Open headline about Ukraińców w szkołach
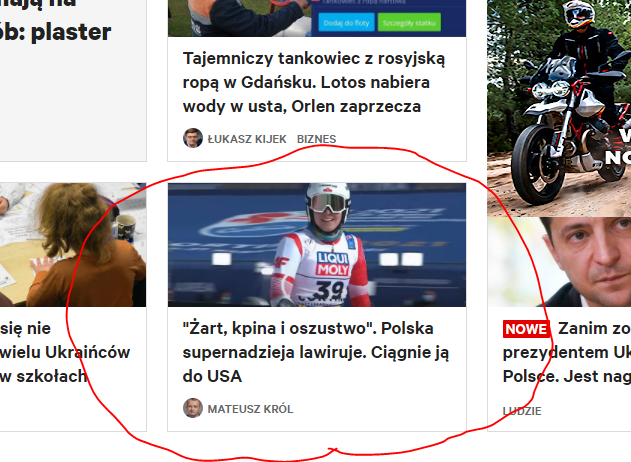 (x=65, y=353)
